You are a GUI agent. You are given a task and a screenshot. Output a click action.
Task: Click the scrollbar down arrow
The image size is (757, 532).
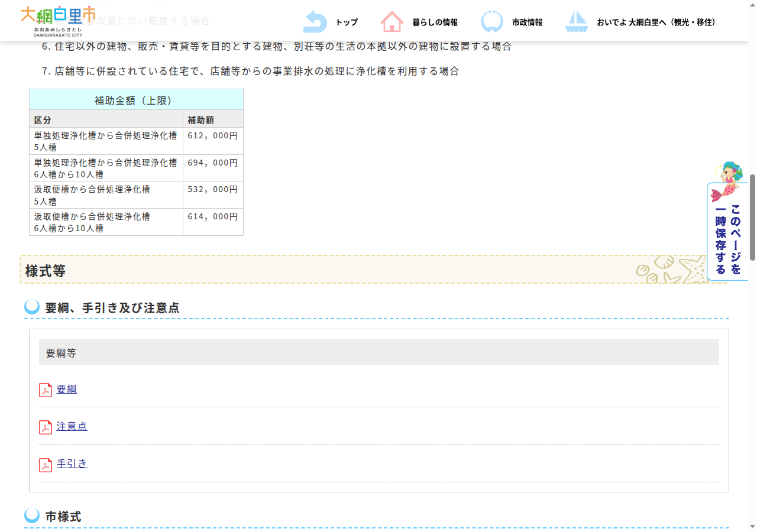[752, 527]
